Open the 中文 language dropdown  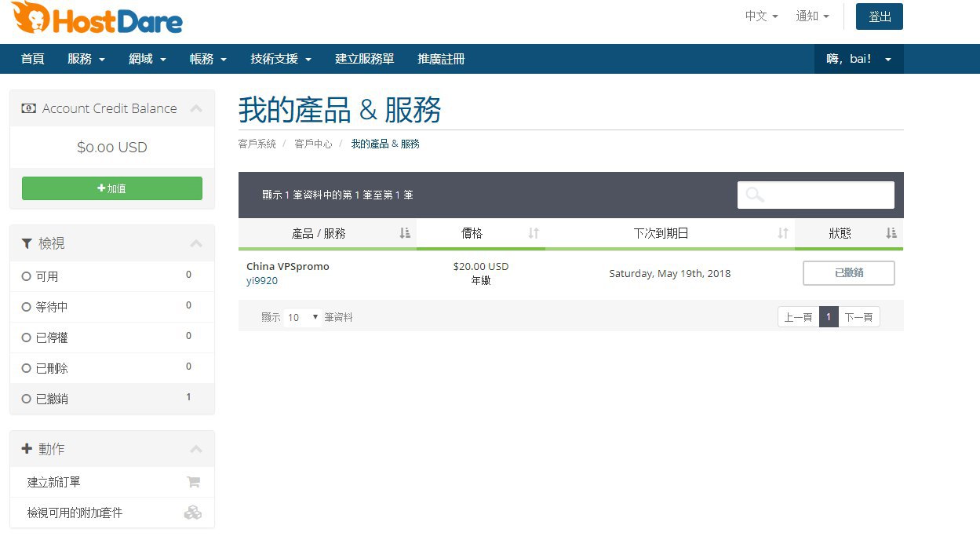(x=761, y=16)
